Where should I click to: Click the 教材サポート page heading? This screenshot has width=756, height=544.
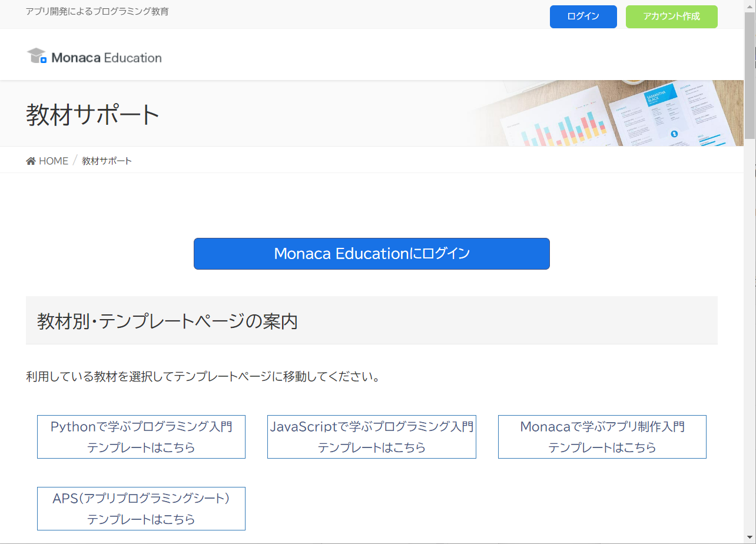pos(91,114)
